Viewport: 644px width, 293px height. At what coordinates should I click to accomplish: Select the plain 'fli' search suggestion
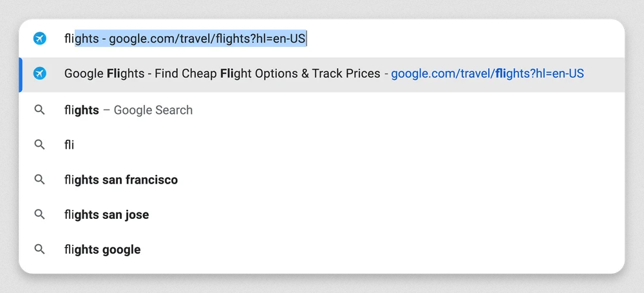click(x=321, y=145)
